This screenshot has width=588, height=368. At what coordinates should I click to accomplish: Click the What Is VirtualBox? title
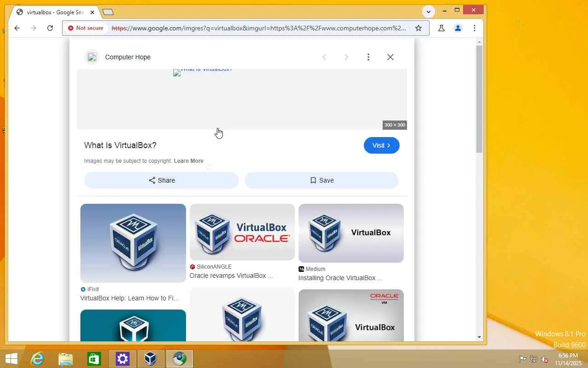(120, 145)
